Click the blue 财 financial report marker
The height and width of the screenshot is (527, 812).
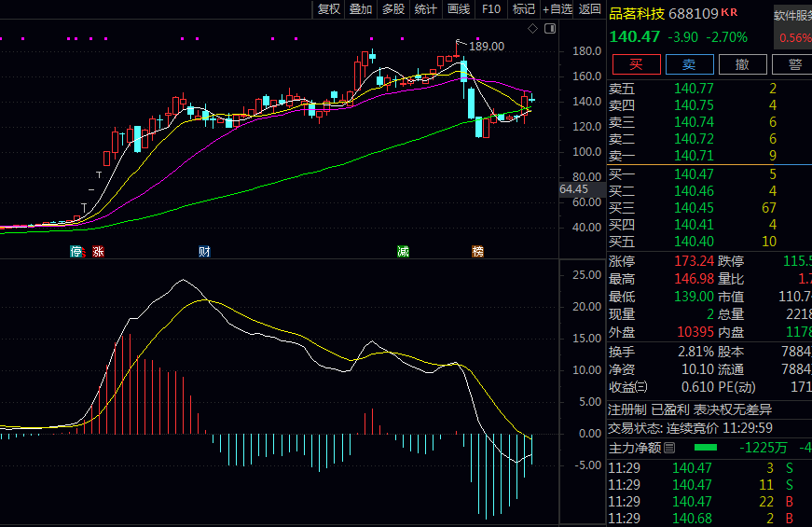tap(204, 252)
